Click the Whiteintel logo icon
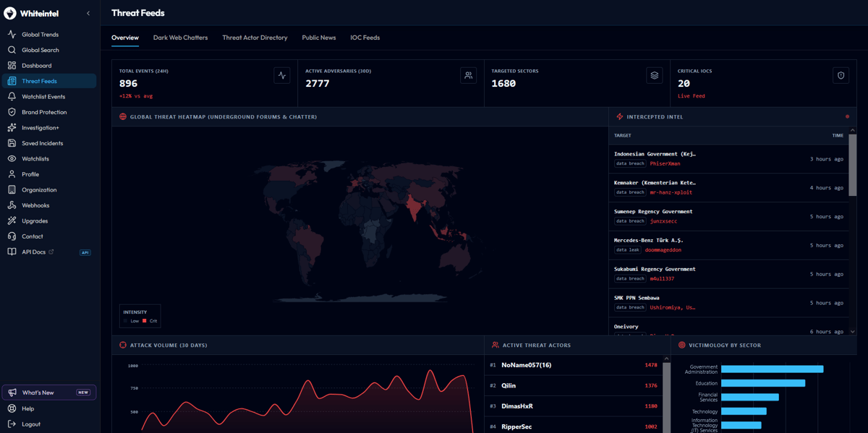This screenshot has height=433, width=868. (x=10, y=13)
